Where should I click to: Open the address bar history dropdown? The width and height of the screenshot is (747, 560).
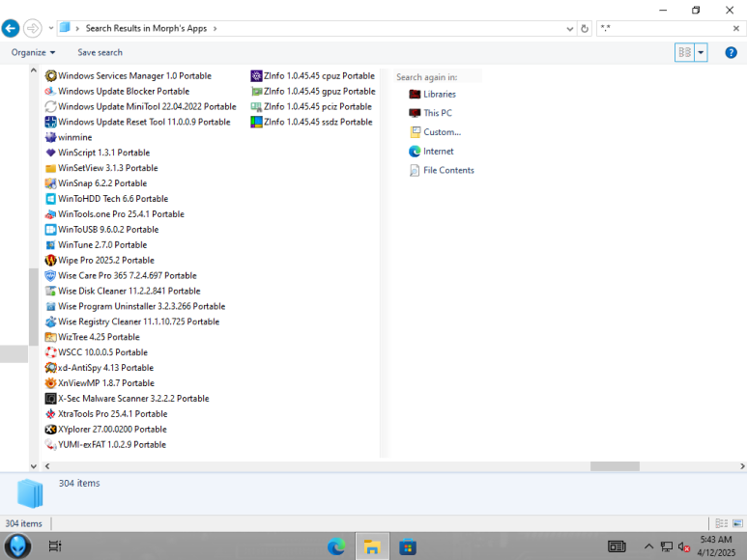coord(570,29)
